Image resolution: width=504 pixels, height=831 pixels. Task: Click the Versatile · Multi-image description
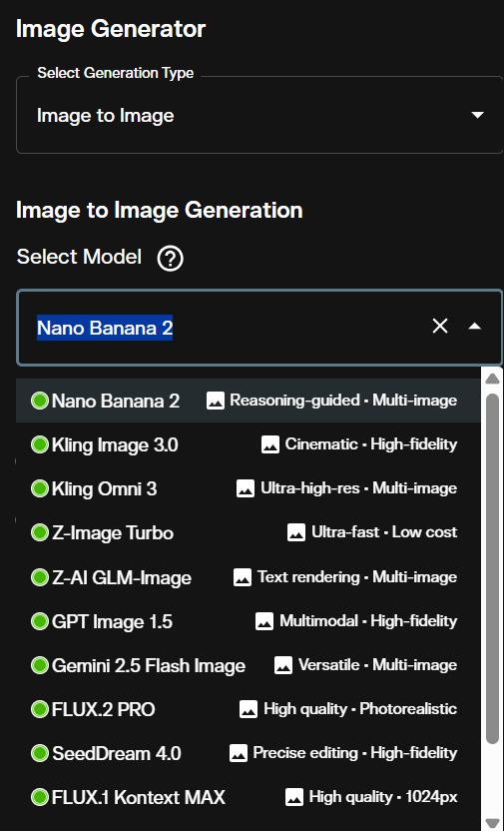tap(377, 664)
